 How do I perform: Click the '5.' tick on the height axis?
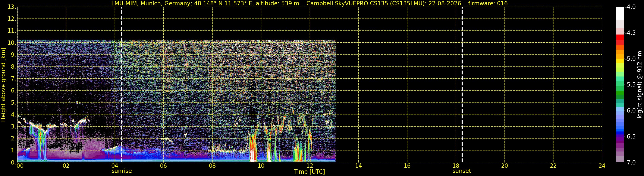13,103
